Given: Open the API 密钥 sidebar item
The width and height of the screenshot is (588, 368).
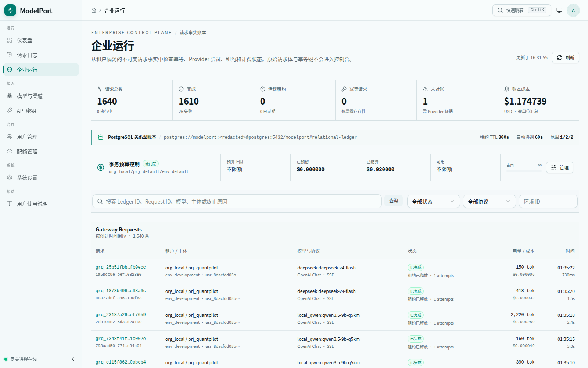Looking at the screenshot, I should click(x=41, y=111).
